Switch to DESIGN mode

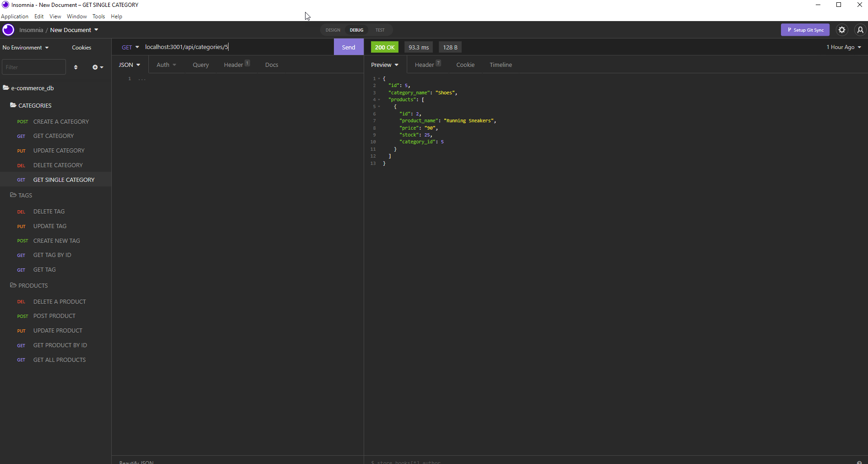[x=333, y=30]
